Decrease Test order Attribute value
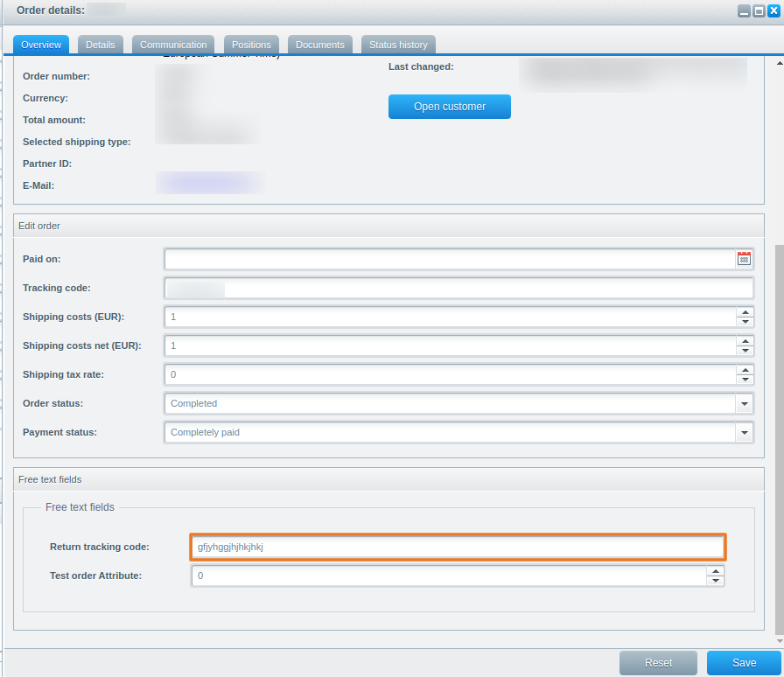 [716, 581]
